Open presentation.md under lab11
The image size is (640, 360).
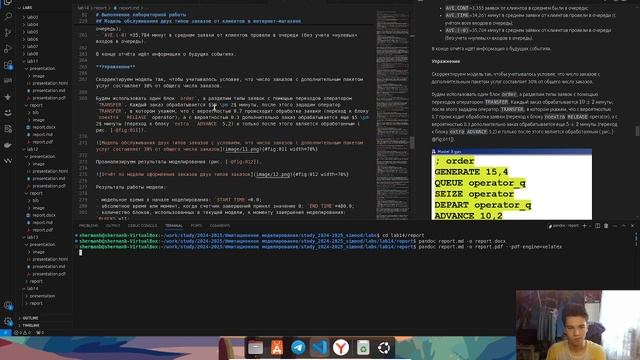(x=49, y=91)
